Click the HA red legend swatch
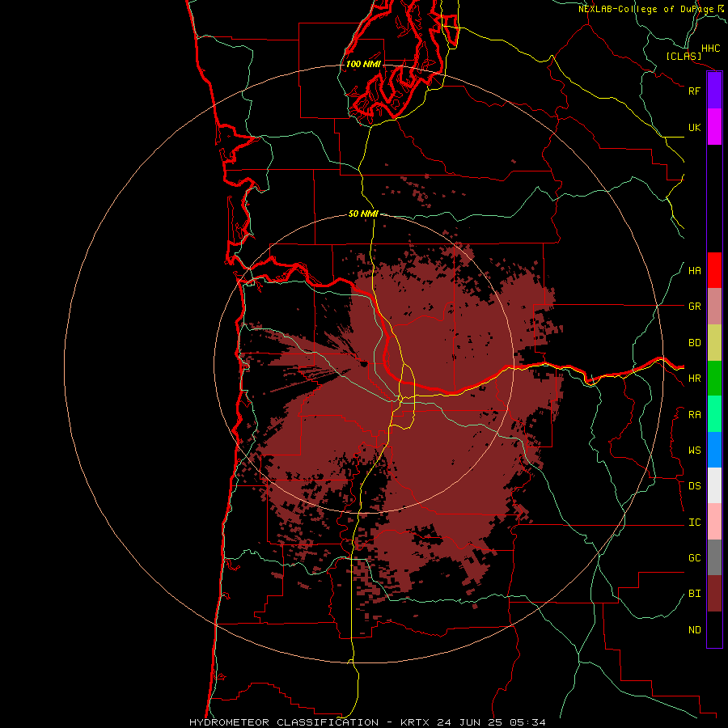 coord(714,270)
